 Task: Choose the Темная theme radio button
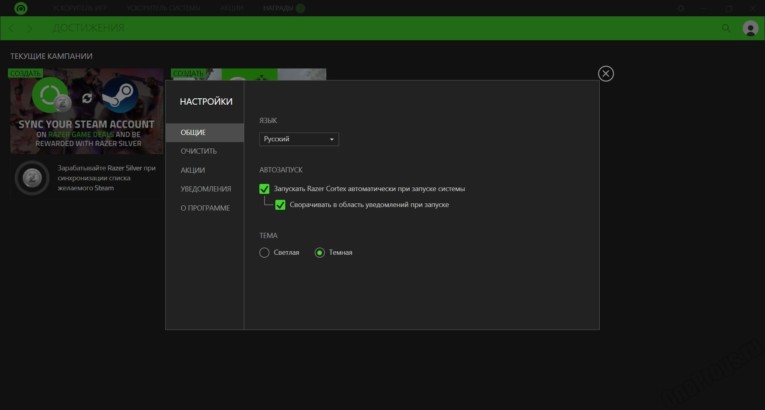click(320, 253)
